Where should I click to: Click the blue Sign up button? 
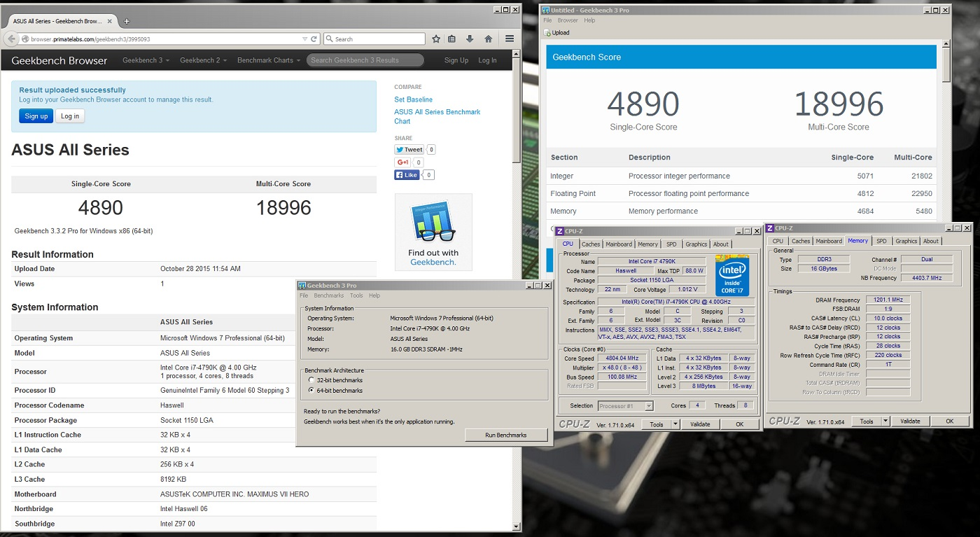pos(36,116)
